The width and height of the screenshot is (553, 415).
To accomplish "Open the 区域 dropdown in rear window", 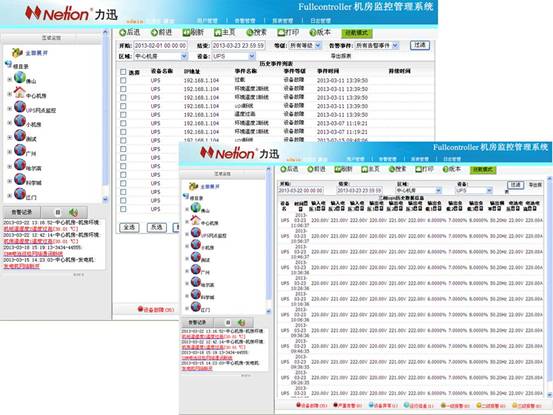I will pyautogui.click(x=161, y=56).
